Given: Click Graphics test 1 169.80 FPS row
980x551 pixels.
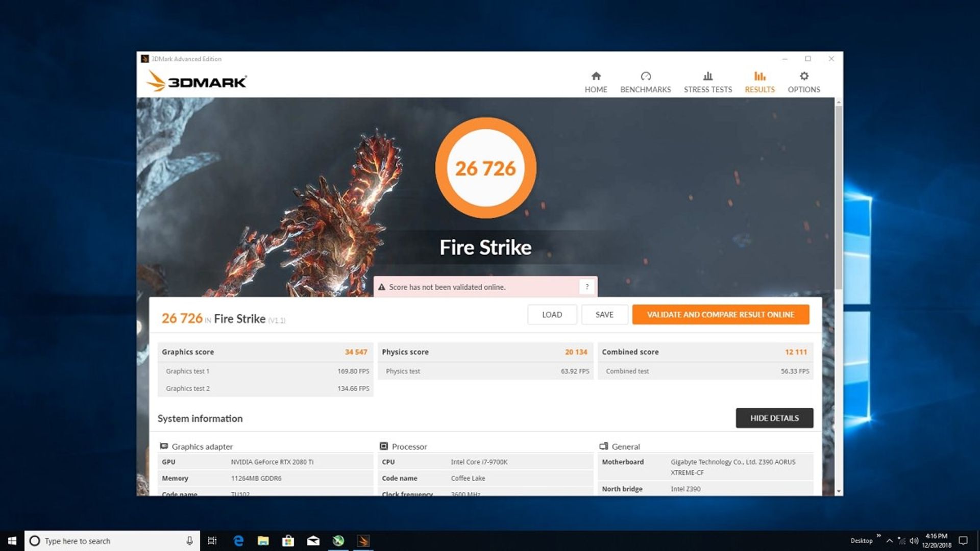Looking at the screenshot, I should tap(265, 371).
